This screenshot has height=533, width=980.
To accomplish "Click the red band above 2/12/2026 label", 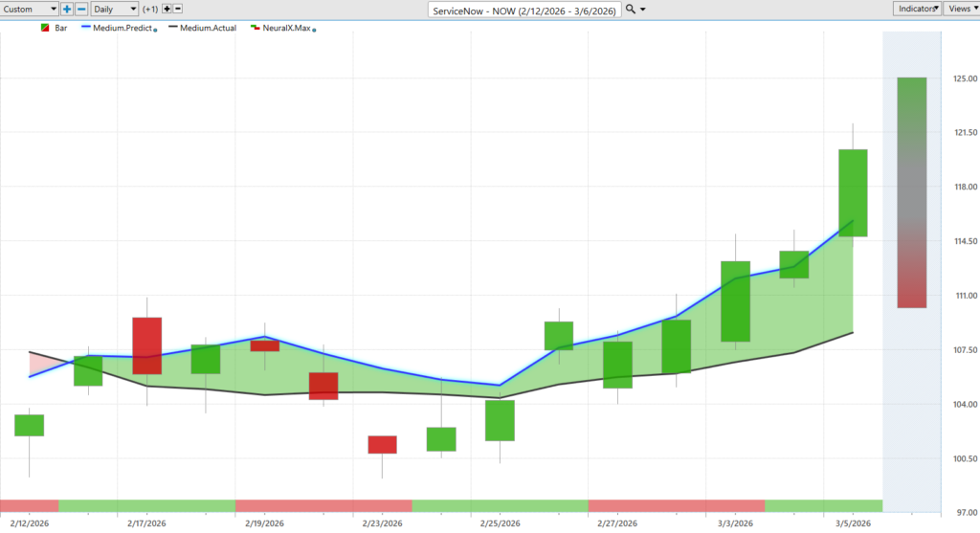I will 30,506.
